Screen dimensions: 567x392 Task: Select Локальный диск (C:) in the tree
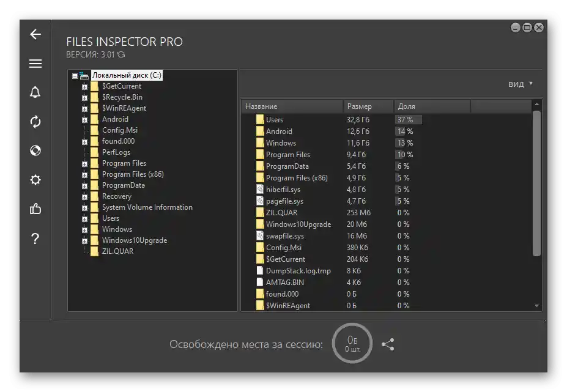[x=127, y=75]
